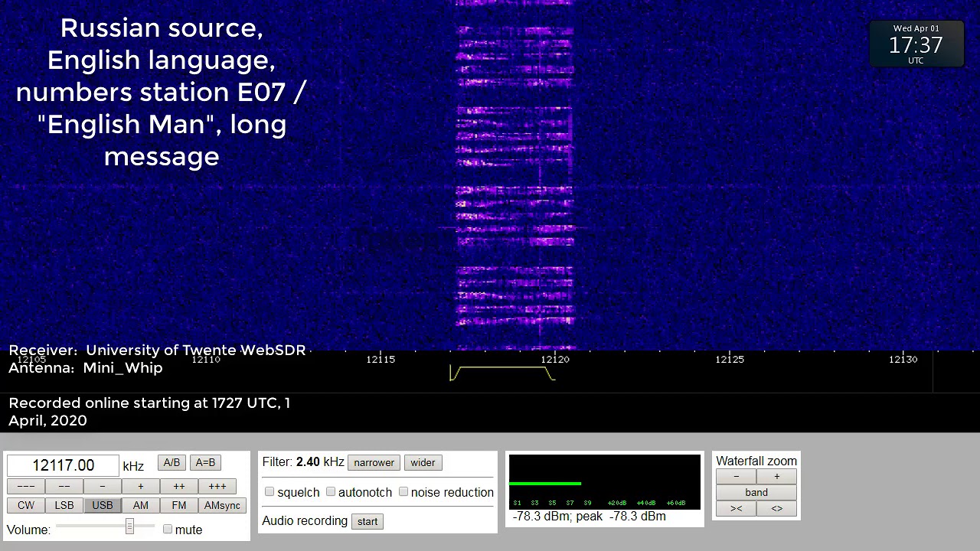Click the single minus tuning button
The width and height of the screenshot is (980, 551).
click(103, 486)
